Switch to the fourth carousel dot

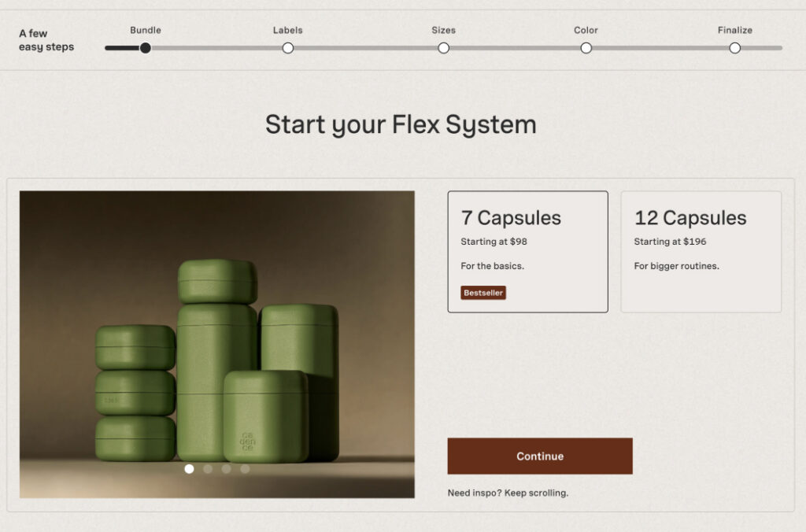[246, 469]
